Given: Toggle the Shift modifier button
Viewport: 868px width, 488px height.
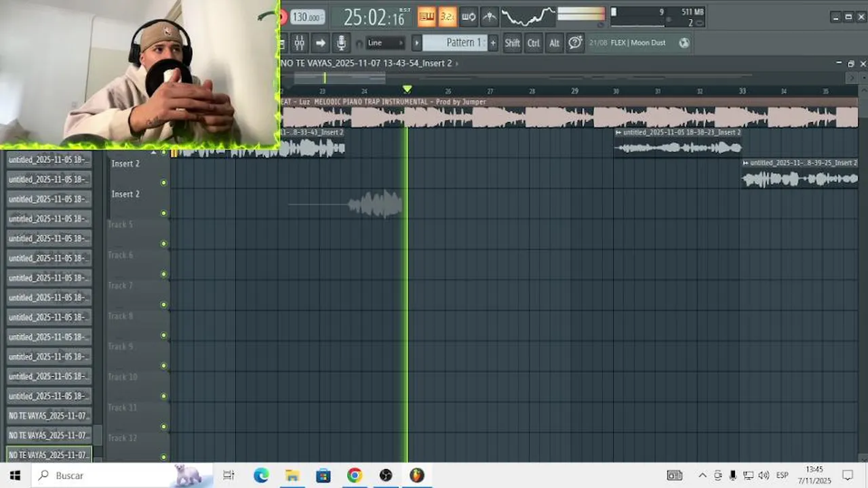Looking at the screenshot, I should pyautogui.click(x=512, y=43).
